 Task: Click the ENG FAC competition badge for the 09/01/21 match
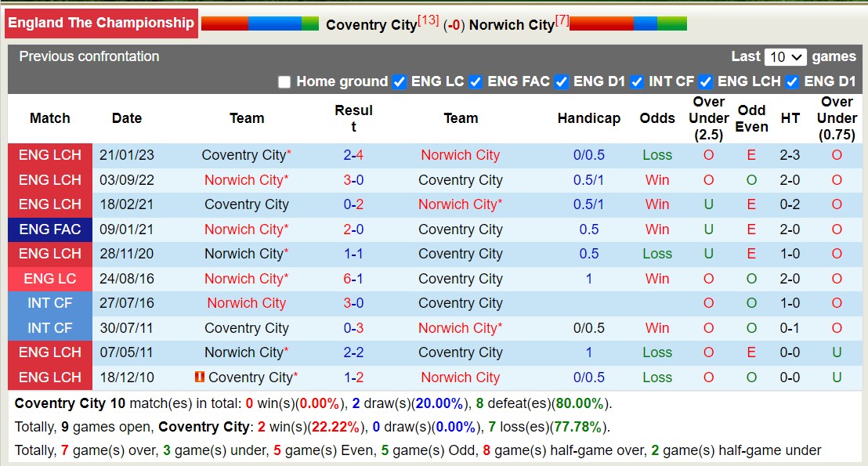click(x=49, y=229)
